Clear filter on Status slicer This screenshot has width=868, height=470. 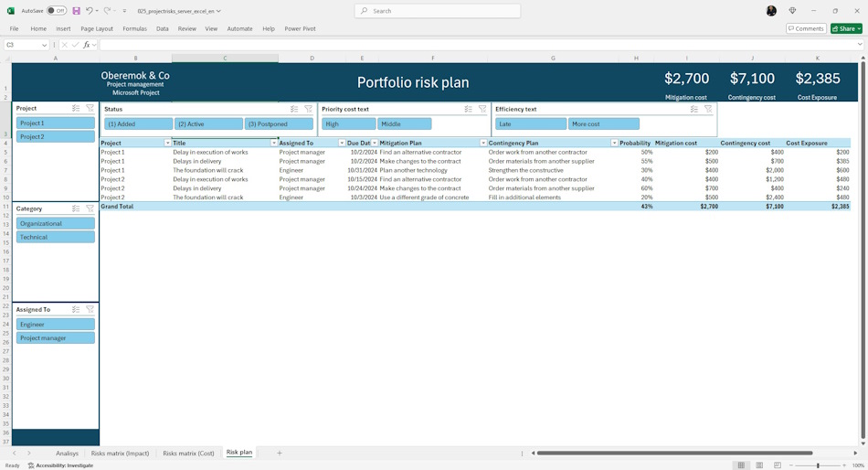[x=308, y=109]
